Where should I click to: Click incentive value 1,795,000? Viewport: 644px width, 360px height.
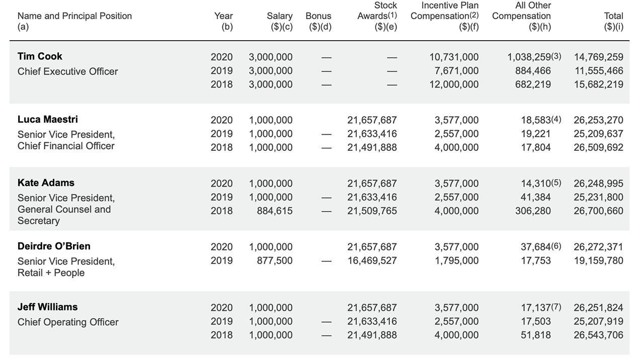click(457, 260)
